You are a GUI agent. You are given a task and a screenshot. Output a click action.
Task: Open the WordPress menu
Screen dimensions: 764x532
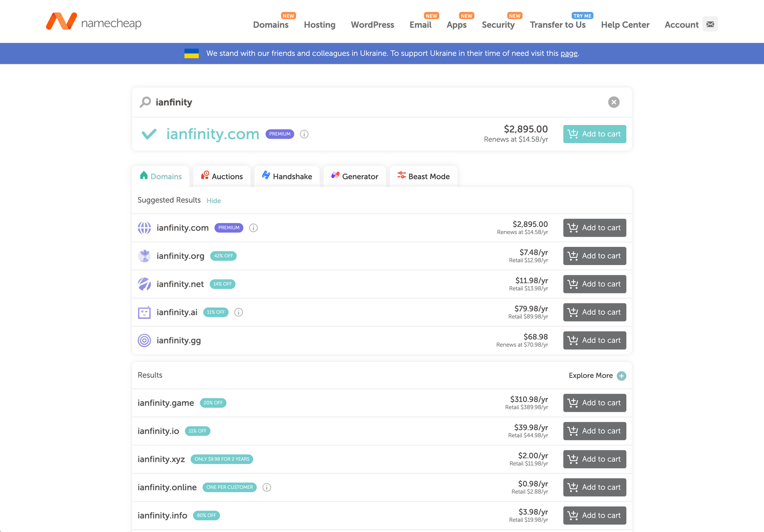(x=372, y=25)
